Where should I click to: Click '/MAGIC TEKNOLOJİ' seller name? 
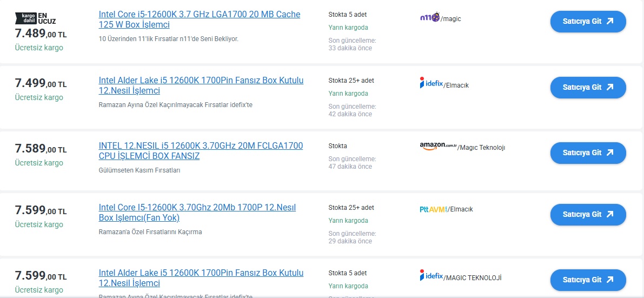point(473,277)
